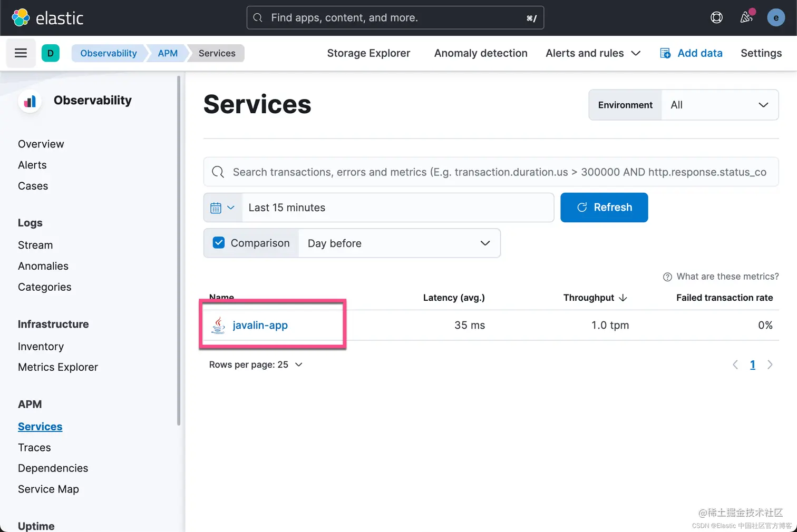Open Overview in the sidebar
The height and width of the screenshot is (532, 797).
[x=41, y=144]
